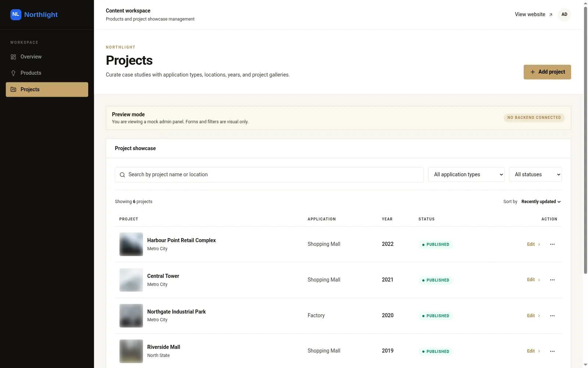
Task: Open more options for Riverside Mall
Action: coord(552,351)
